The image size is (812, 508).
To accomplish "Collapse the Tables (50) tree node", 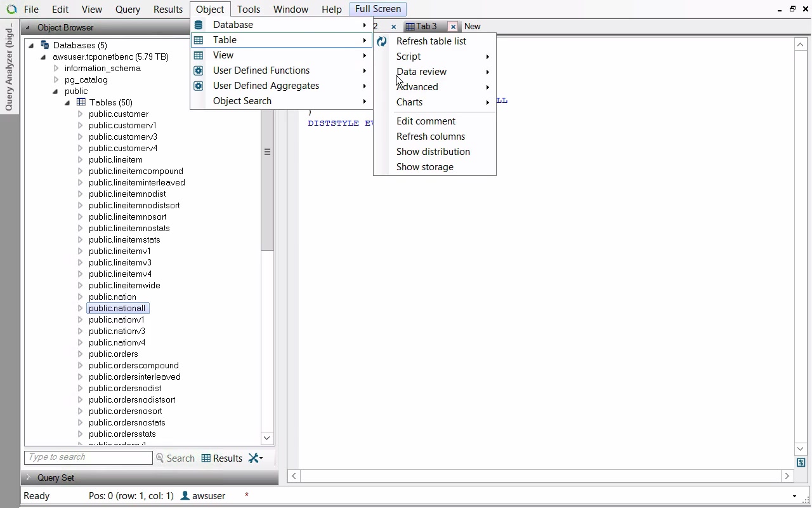I will (67, 103).
